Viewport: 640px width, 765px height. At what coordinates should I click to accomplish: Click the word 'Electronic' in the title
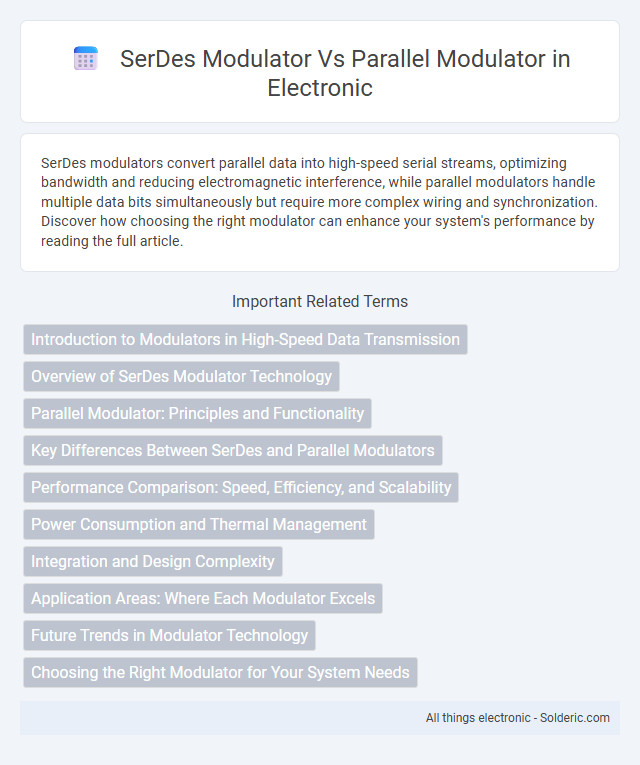[320, 88]
